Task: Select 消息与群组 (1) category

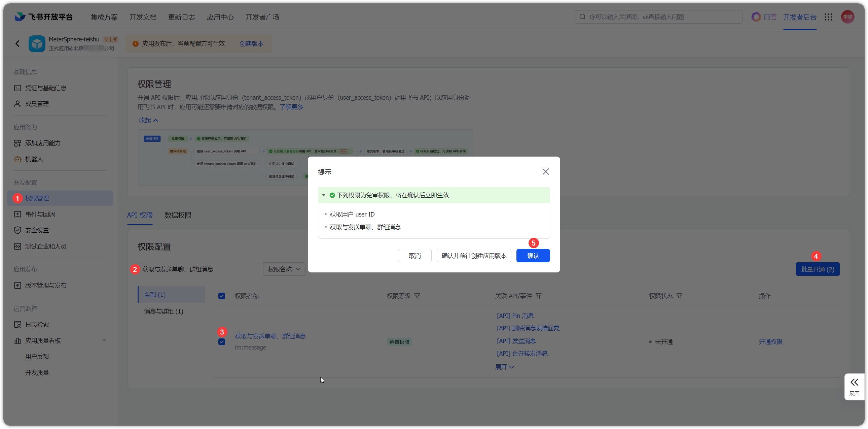Action: point(164,311)
